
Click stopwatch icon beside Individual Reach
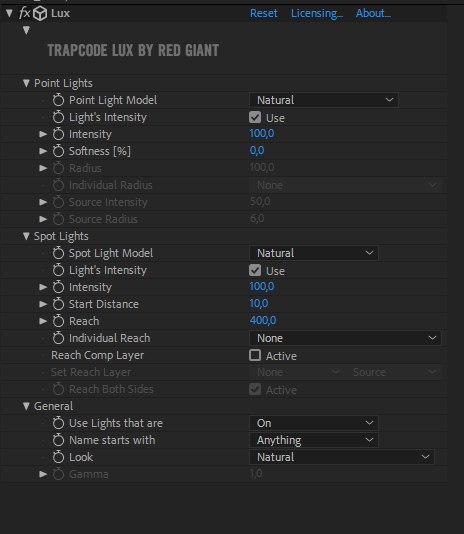point(58,338)
